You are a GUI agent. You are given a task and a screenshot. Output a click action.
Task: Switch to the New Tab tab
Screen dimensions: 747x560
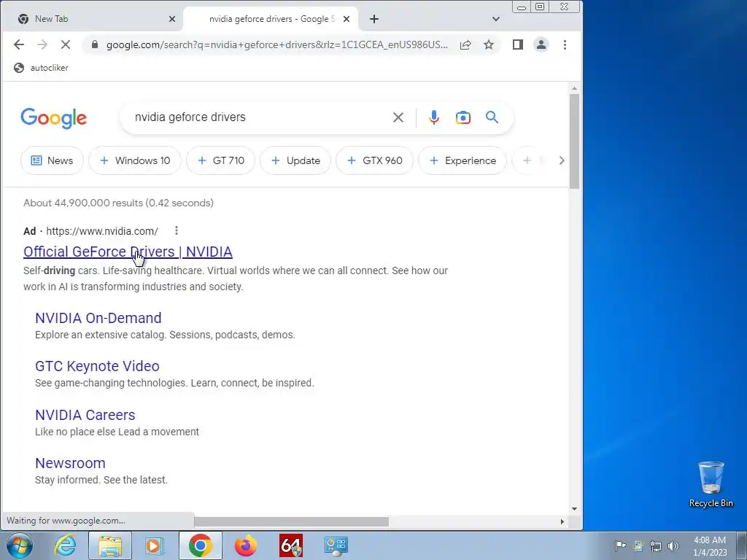[x=94, y=19]
